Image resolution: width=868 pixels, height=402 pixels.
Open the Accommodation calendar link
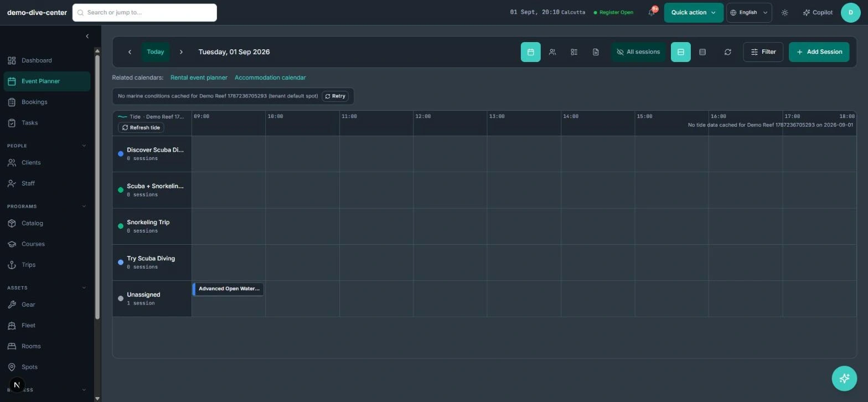click(x=270, y=78)
